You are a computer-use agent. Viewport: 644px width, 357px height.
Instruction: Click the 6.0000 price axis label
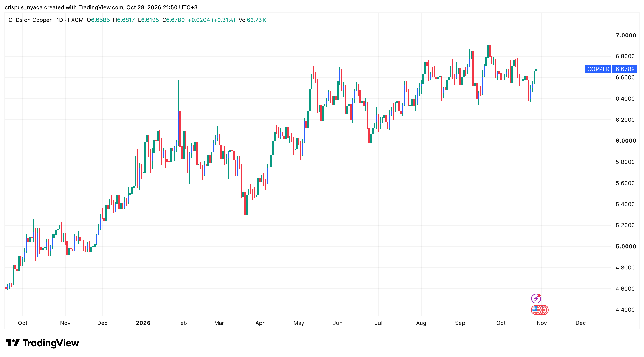[x=625, y=141]
